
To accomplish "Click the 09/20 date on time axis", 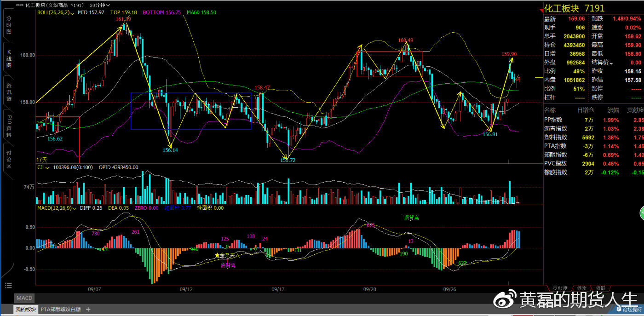I will click(370, 289).
